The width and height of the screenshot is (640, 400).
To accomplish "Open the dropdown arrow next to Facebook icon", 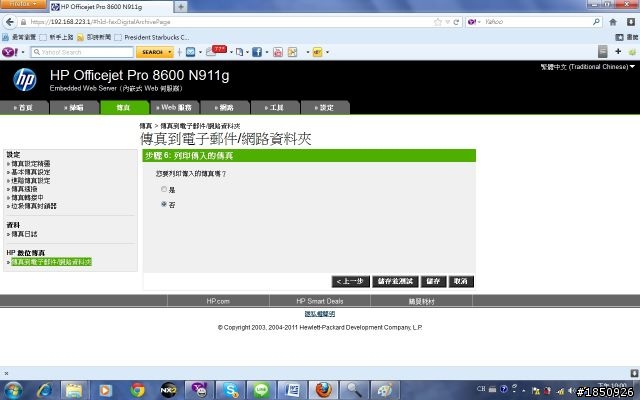I will (x=267, y=52).
